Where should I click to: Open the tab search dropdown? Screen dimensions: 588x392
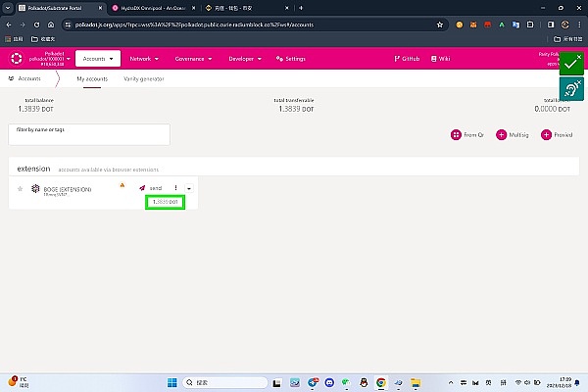coord(8,8)
